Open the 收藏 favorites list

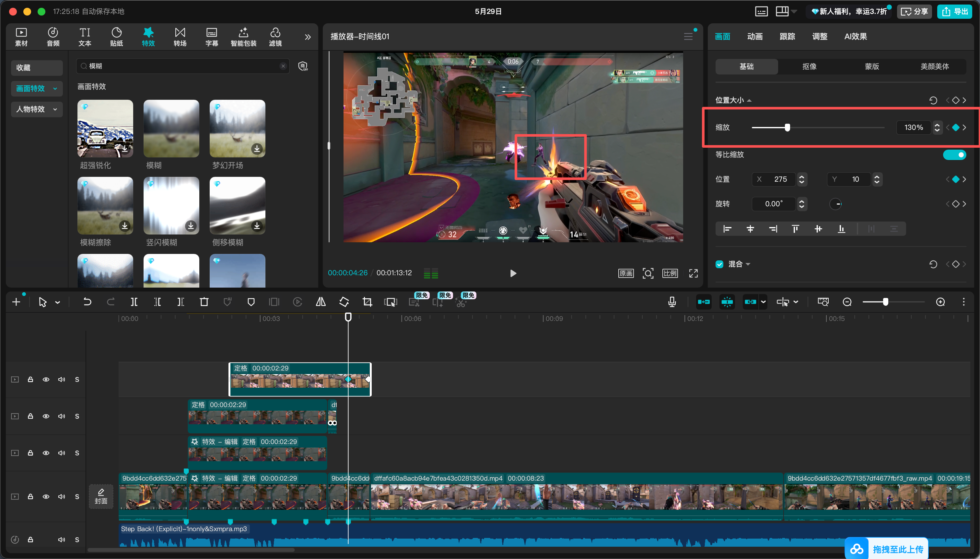(x=37, y=68)
